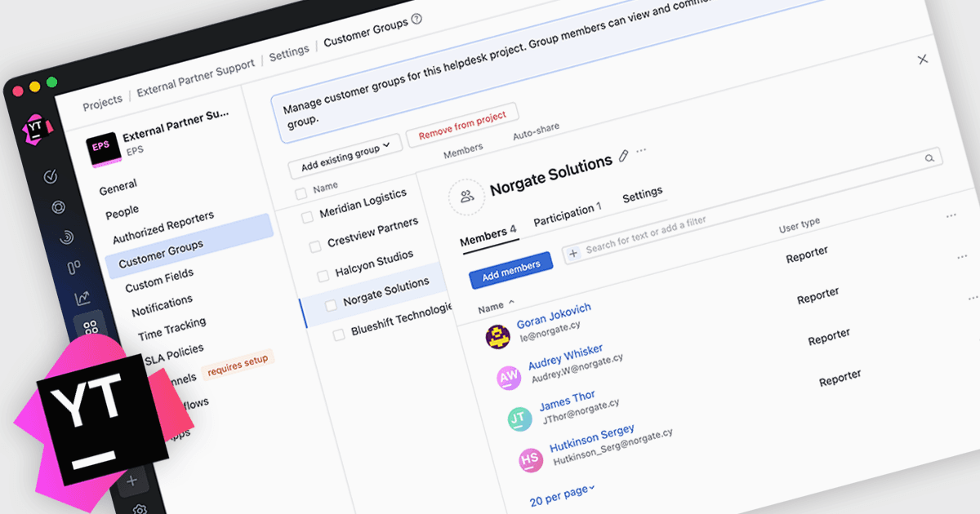
Task: Click the HS avatar of Hutkinson Sergey
Action: (530, 461)
